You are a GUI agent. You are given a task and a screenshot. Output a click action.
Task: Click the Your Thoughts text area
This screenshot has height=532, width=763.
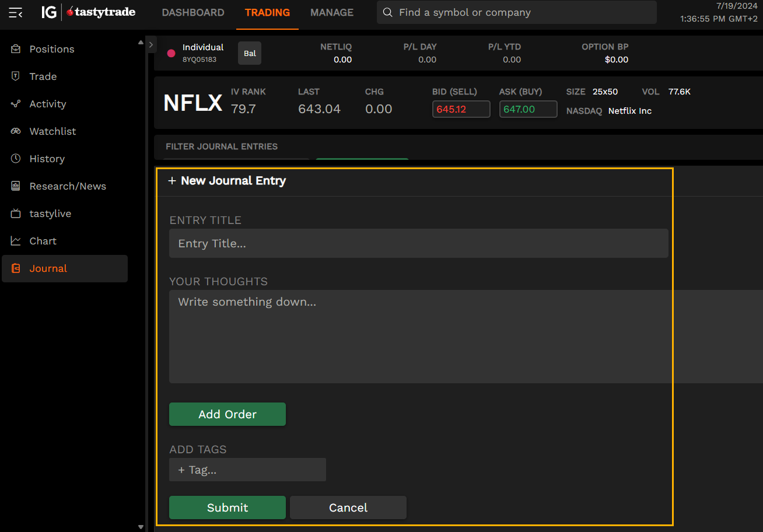pyautogui.click(x=466, y=337)
